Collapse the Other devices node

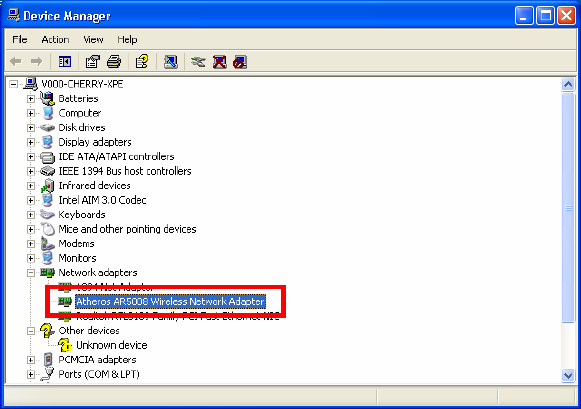coord(31,331)
